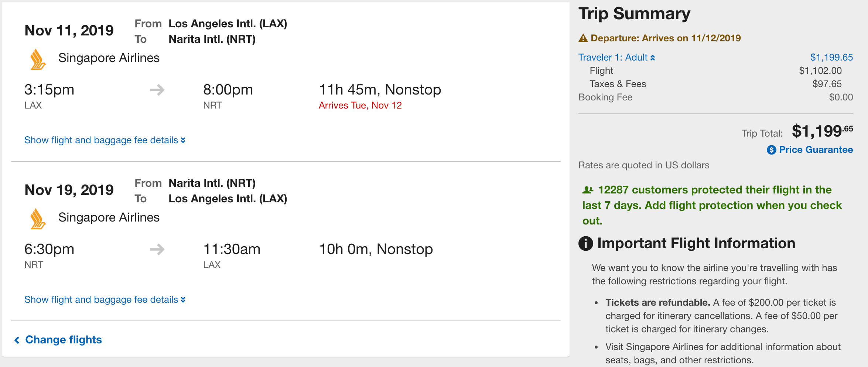Go back via Change flights link
Screen dimensions: 868x367
pos(63,340)
